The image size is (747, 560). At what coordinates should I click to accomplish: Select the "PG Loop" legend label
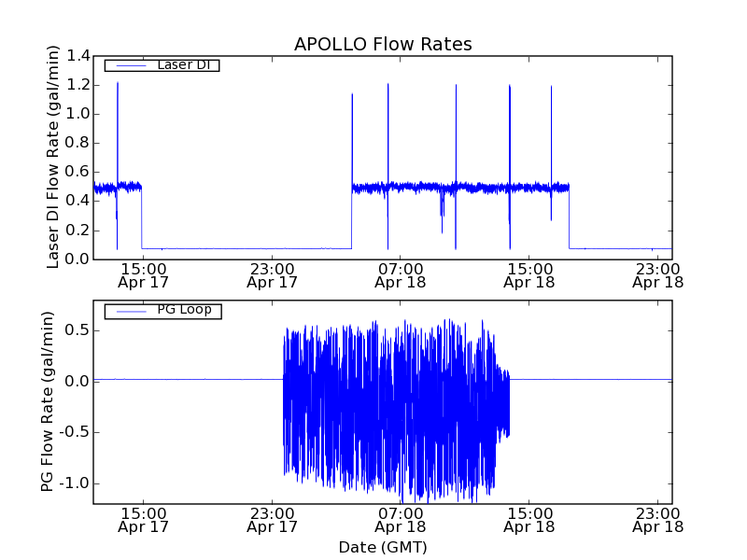click(184, 310)
